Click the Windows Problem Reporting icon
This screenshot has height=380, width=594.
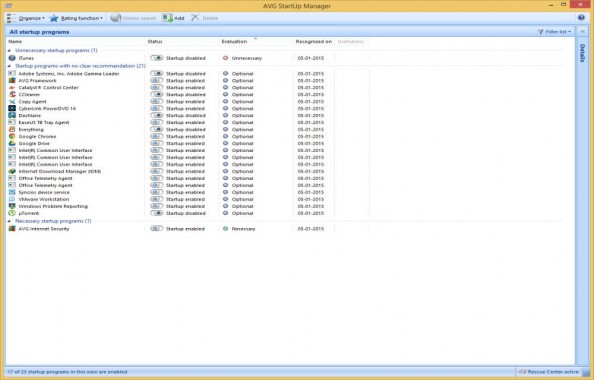[12, 206]
